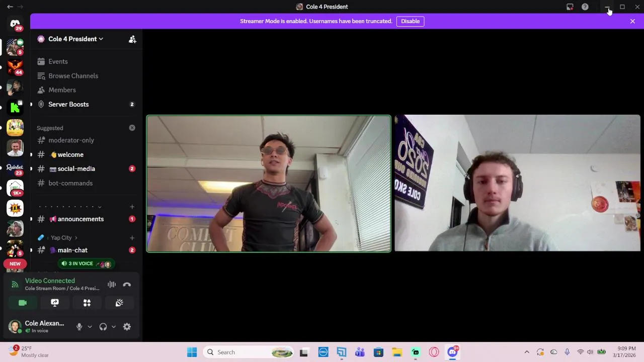Open Task View on the taskbar
Screen dimensions: 644x362
click(304, 352)
